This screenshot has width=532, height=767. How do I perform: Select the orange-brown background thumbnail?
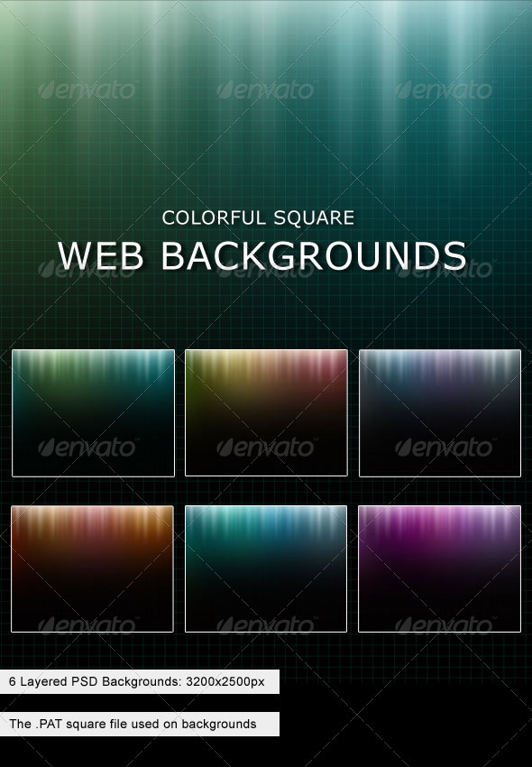point(92,568)
